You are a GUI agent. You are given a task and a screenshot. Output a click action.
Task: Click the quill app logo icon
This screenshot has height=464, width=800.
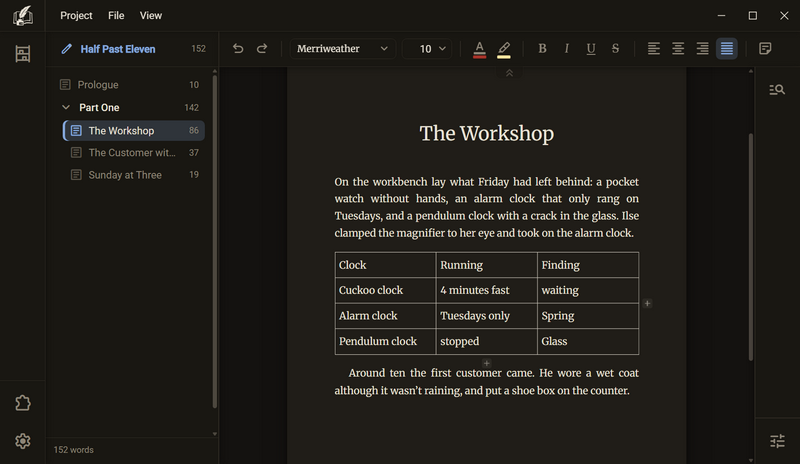pos(22,16)
